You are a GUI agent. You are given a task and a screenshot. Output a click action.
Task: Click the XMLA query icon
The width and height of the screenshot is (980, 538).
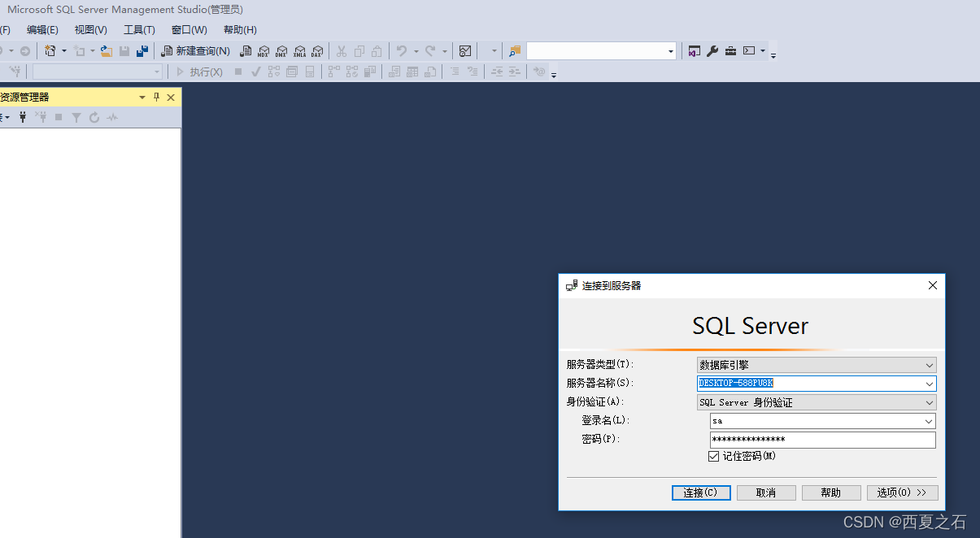point(299,50)
